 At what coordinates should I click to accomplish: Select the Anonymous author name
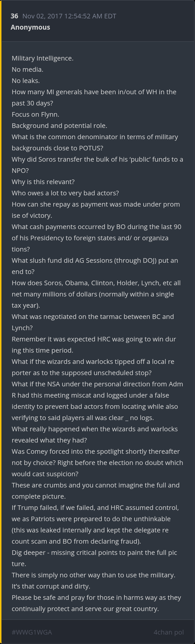30,27
